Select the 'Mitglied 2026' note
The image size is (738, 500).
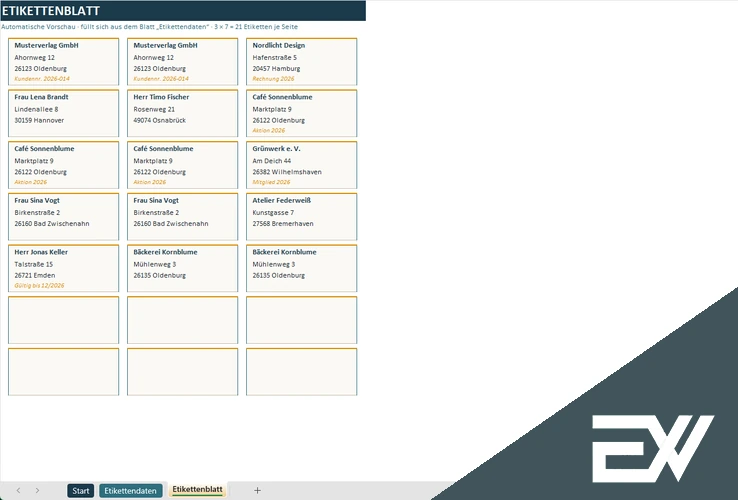[271, 182]
